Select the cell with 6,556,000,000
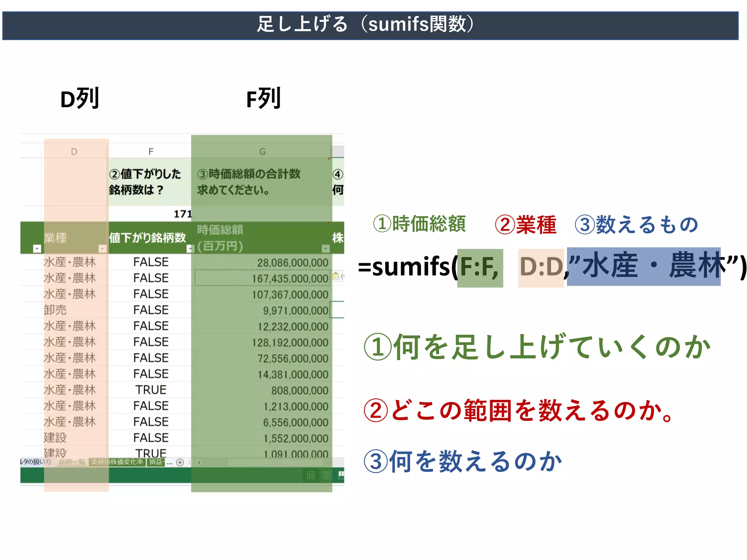 click(262, 422)
